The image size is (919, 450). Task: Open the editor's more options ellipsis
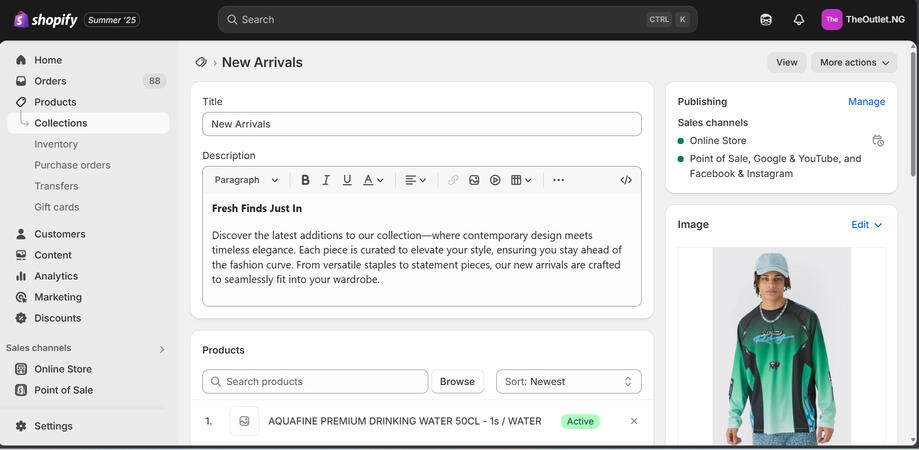coord(559,180)
